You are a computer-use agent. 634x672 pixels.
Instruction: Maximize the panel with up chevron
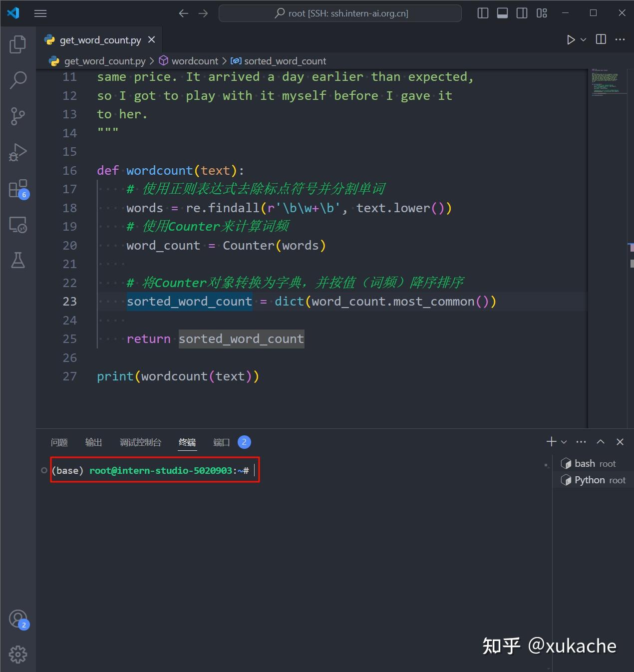tap(601, 442)
